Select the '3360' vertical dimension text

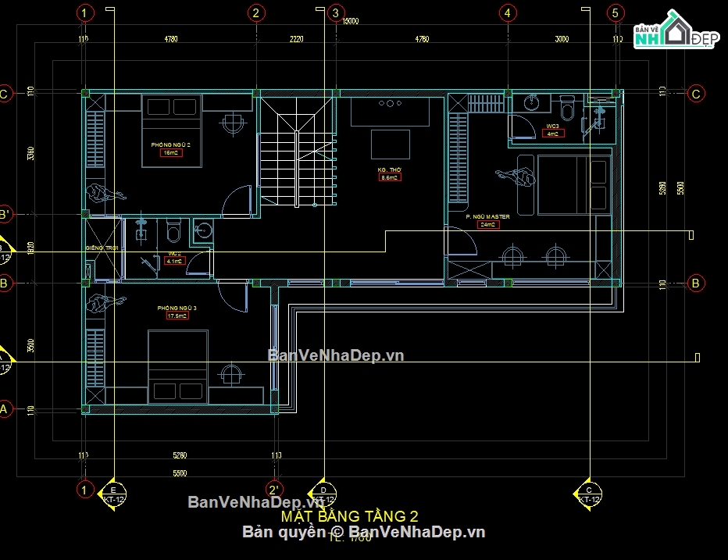pyautogui.click(x=30, y=153)
